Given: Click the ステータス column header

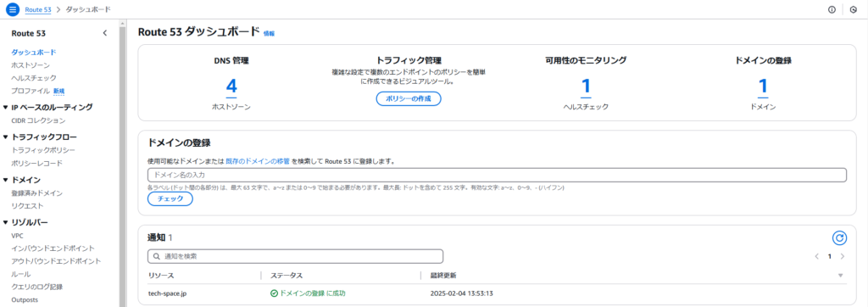Looking at the screenshot, I should [287, 276].
